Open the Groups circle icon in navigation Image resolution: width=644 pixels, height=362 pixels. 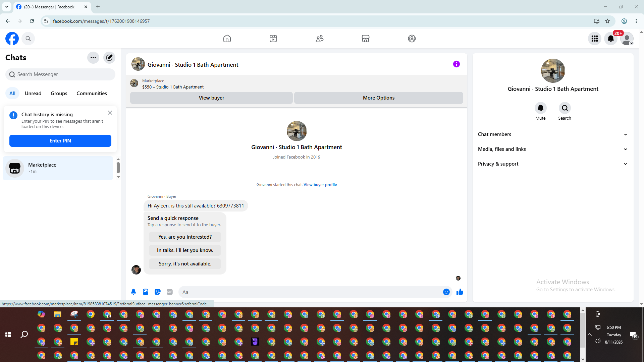pos(412,39)
